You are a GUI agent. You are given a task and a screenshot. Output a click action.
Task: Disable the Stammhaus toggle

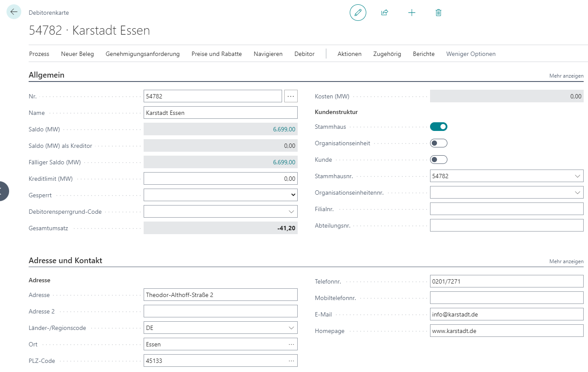(438, 127)
